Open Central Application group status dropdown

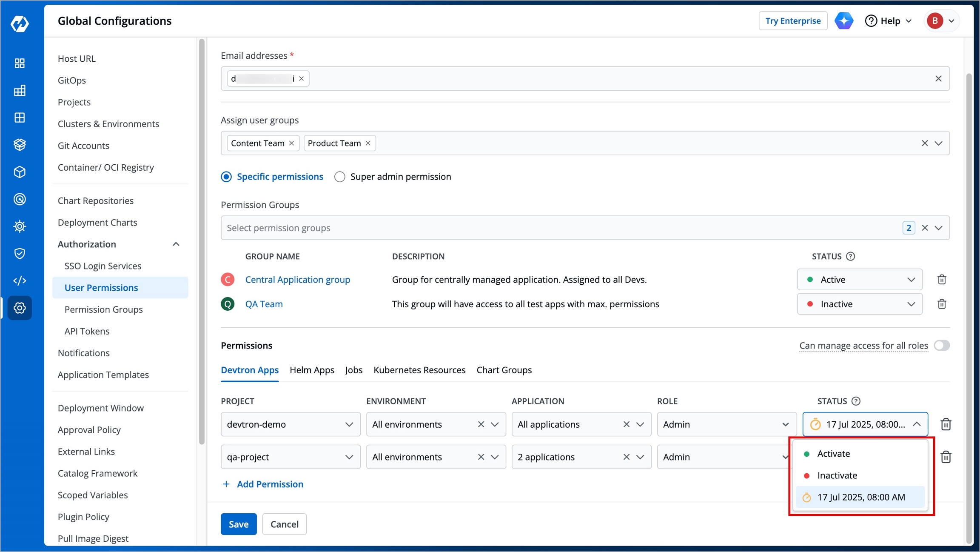click(x=860, y=280)
